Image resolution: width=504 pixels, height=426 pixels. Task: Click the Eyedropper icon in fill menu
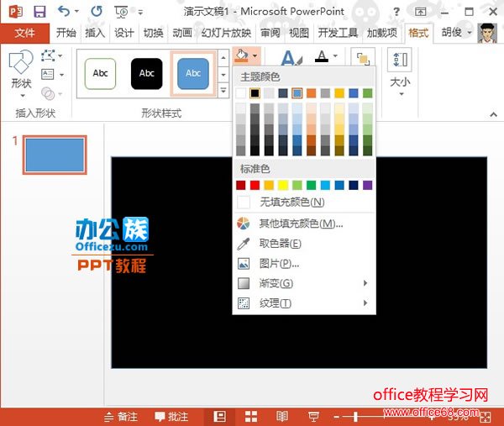244,244
